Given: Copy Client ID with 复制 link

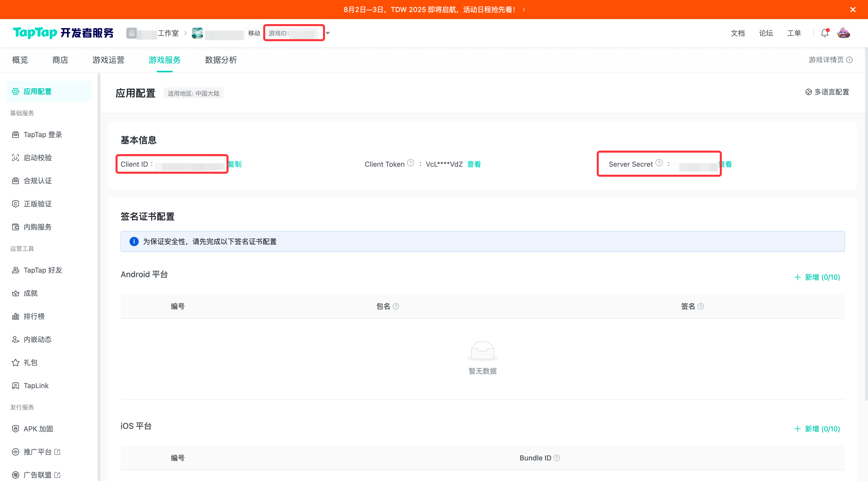Looking at the screenshot, I should point(235,164).
